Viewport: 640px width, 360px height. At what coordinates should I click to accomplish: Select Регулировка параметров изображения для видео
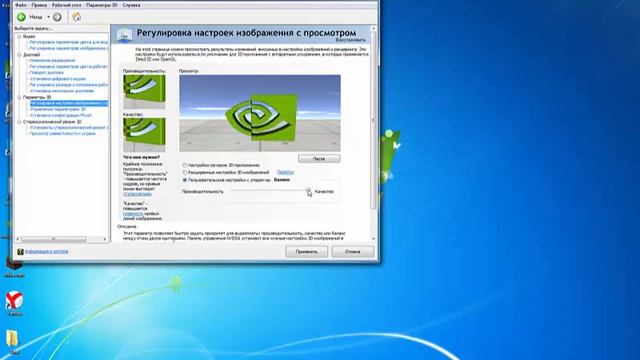pyautogui.click(x=69, y=49)
